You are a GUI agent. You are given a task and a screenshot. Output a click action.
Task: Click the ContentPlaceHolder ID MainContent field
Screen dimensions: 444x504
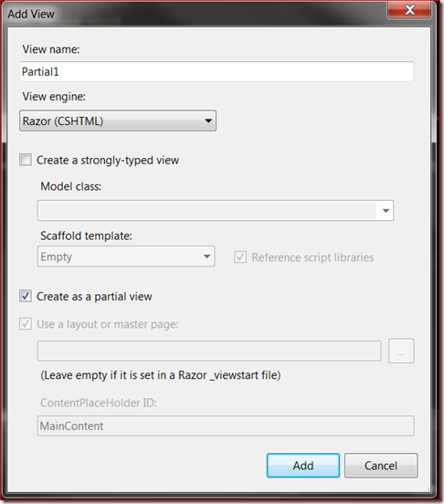pyautogui.click(x=226, y=425)
